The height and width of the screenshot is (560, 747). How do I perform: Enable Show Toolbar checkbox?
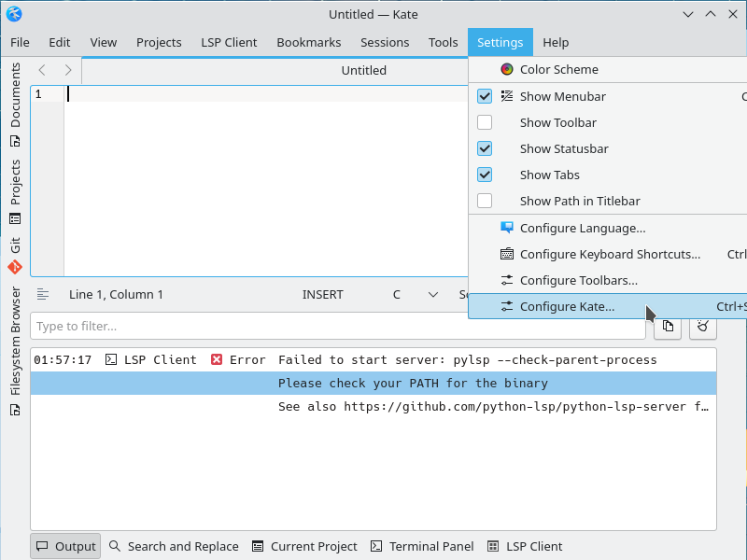(485, 122)
